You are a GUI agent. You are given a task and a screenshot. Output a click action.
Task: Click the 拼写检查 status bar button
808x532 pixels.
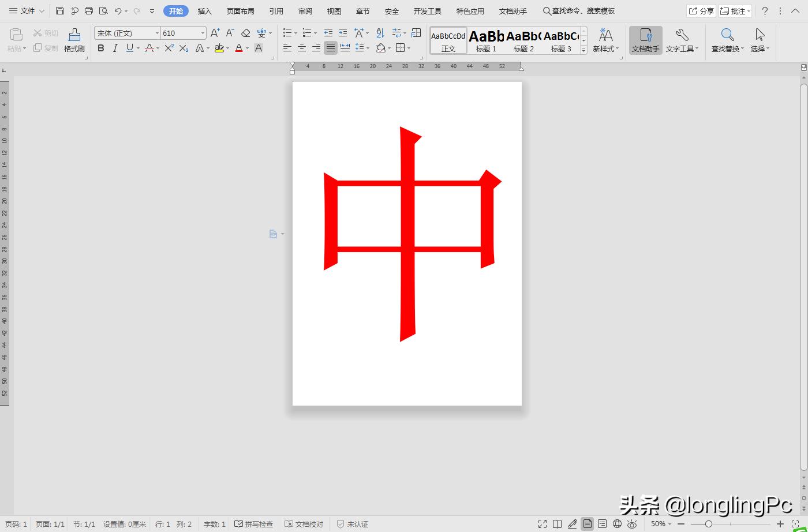click(x=255, y=524)
